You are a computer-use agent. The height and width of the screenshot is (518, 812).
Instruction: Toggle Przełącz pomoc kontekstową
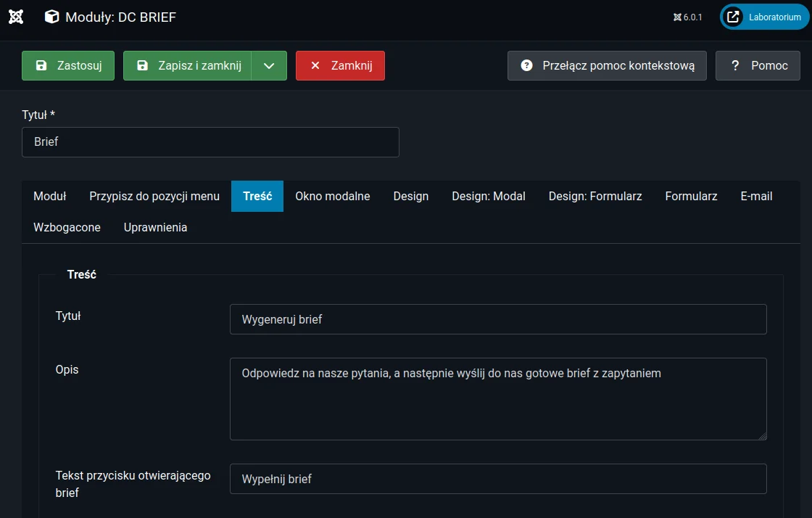607,65
